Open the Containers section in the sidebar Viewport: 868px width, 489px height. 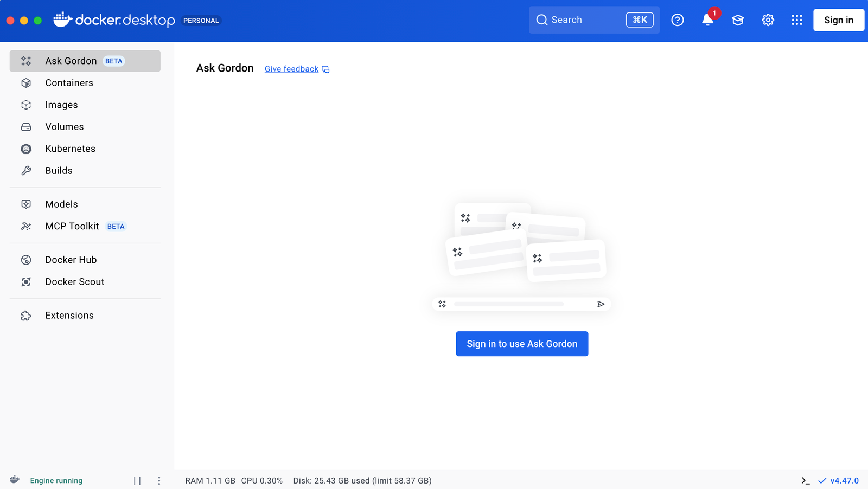click(x=69, y=82)
